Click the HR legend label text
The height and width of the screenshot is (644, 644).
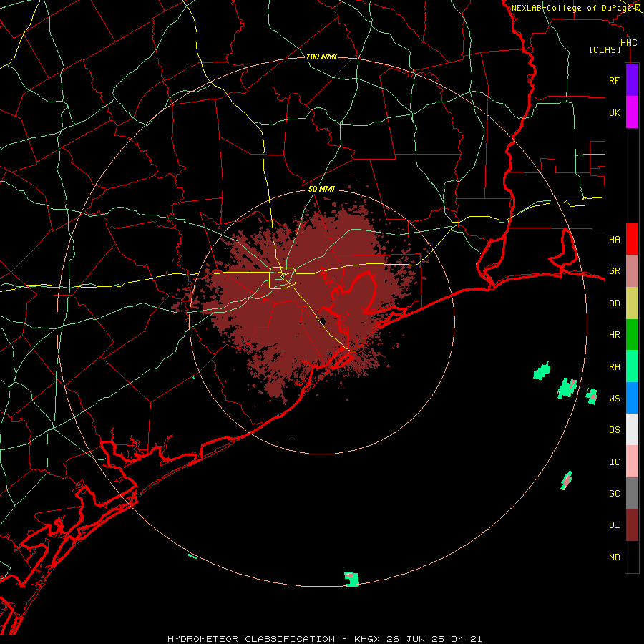click(614, 335)
